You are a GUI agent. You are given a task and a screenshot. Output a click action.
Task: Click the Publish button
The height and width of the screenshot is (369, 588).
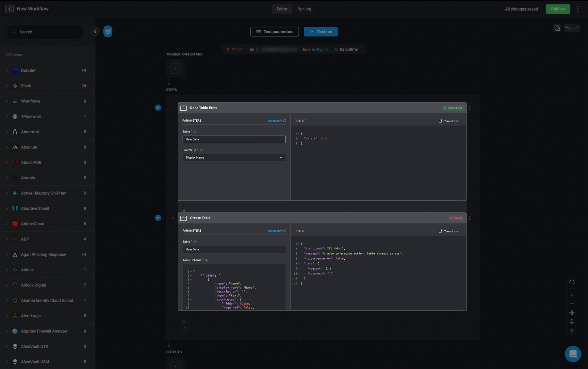(x=558, y=9)
